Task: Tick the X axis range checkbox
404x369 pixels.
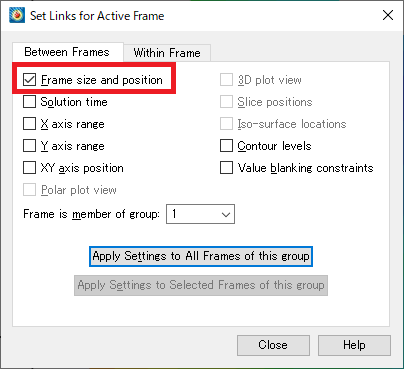Action: coord(29,124)
